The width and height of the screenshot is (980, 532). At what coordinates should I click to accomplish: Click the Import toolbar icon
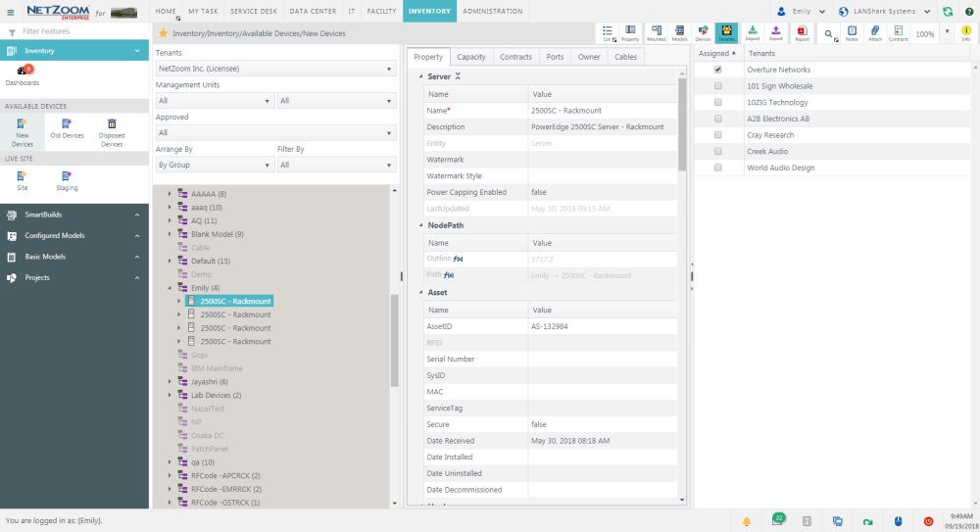coord(753,33)
